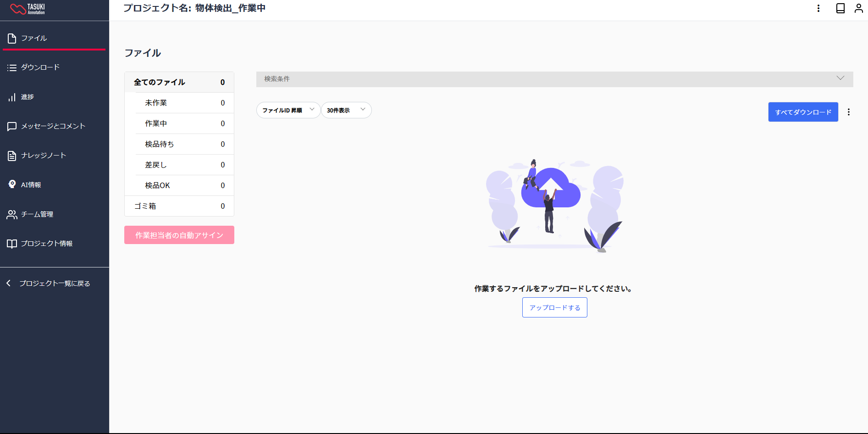Click the ファイル page heading
This screenshot has width=868, height=434.
tap(143, 53)
